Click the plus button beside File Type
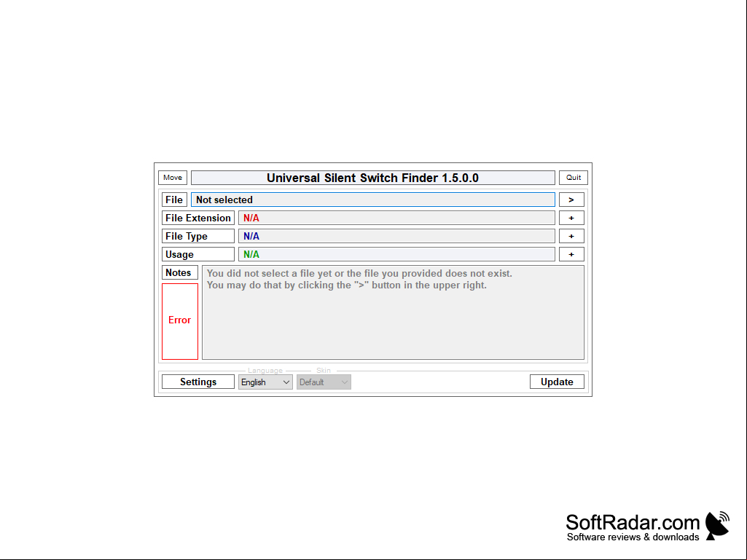The height and width of the screenshot is (560, 747). (x=571, y=236)
